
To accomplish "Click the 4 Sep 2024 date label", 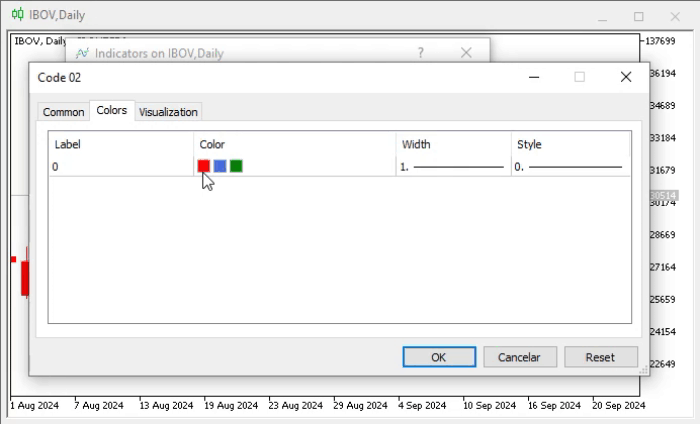I will tap(422, 406).
